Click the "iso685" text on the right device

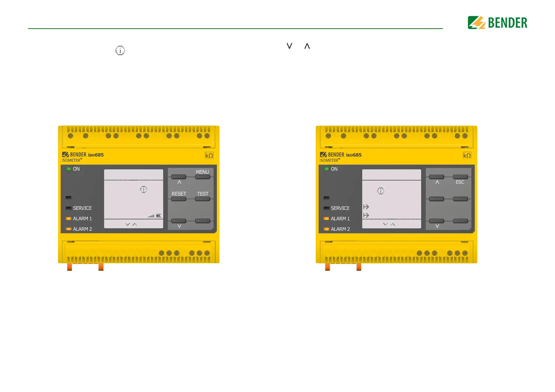pos(354,155)
